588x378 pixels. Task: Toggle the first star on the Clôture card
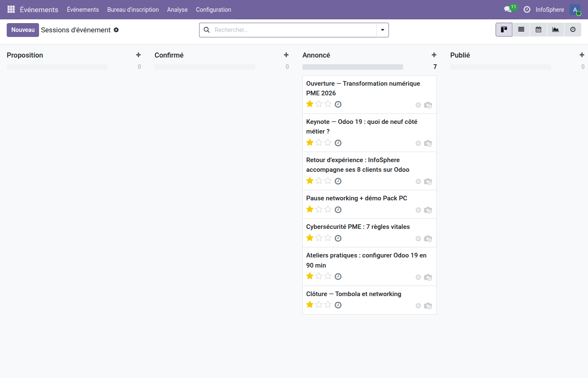pos(310,304)
